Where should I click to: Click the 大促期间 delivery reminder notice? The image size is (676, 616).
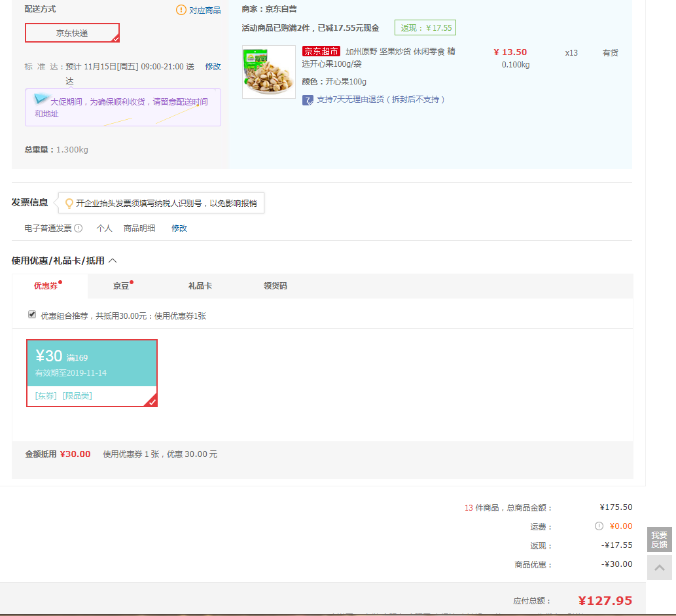click(x=123, y=107)
